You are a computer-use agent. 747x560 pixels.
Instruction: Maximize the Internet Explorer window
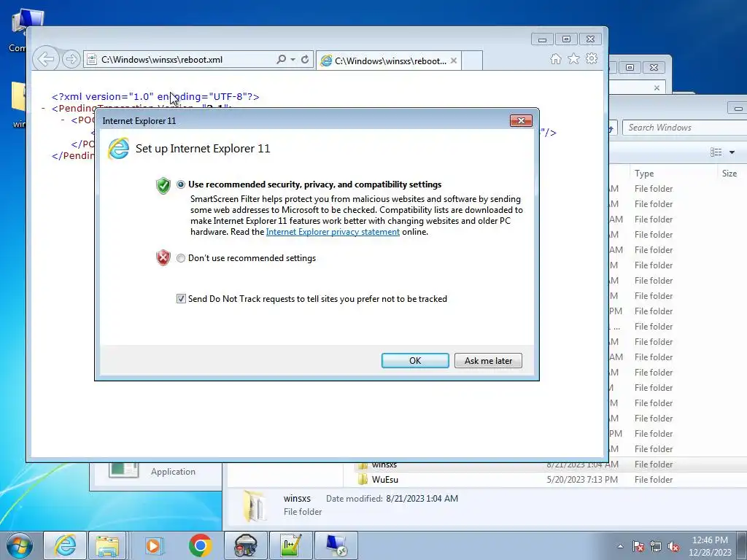[566, 39]
